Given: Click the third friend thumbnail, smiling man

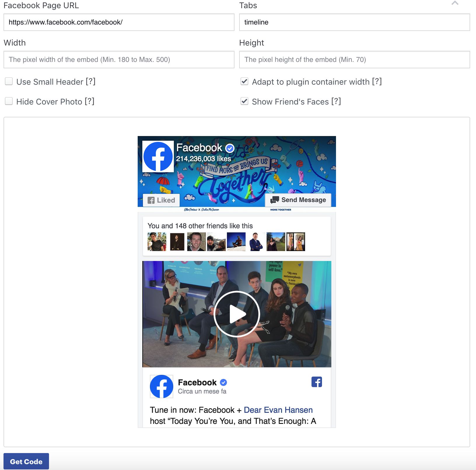Looking at the screenshot, I should (197, 242).
